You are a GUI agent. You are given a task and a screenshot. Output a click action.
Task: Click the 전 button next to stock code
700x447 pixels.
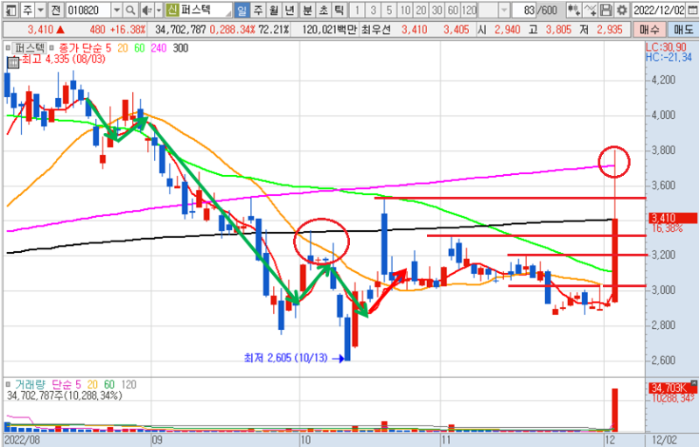pyautogui.click(x=56, y=10)
